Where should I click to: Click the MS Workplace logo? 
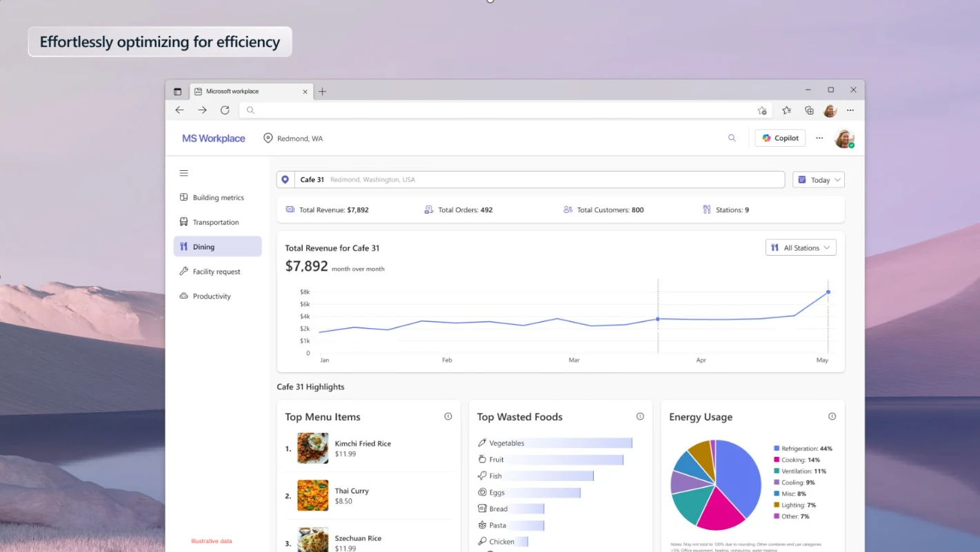pos(214,139)
